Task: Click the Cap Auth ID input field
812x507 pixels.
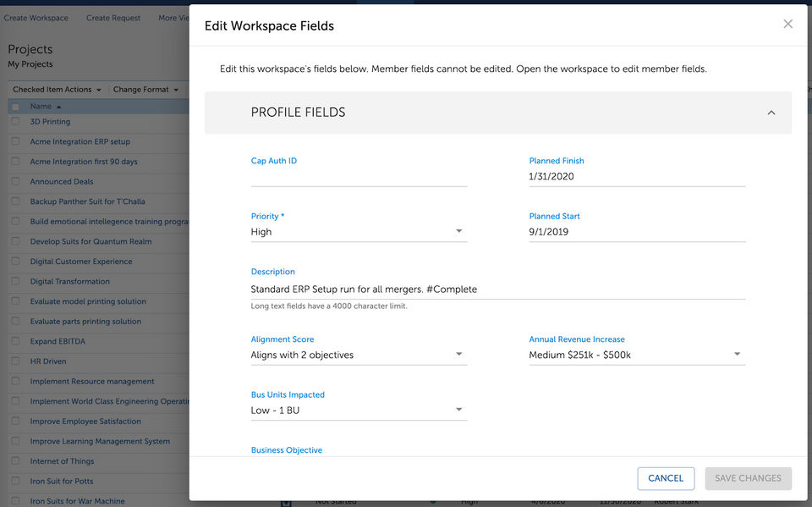Action: (x=359, y=177)
